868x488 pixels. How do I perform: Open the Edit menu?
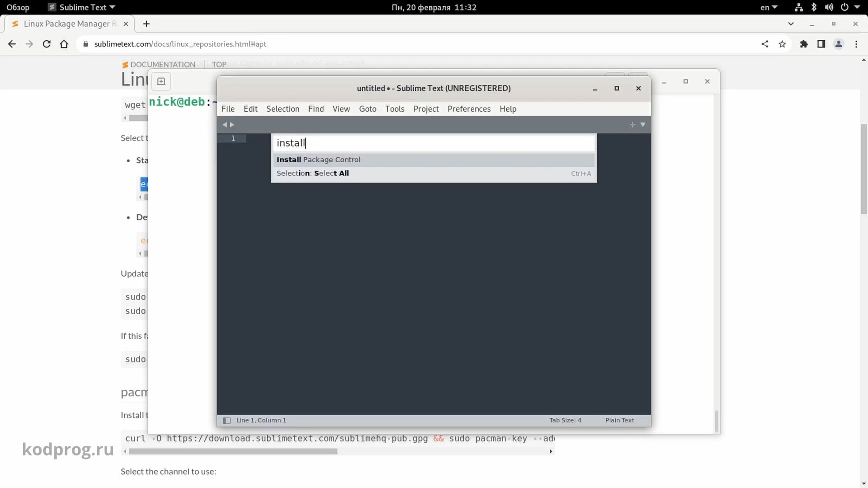pyautogui.click(x=250, y=109)
